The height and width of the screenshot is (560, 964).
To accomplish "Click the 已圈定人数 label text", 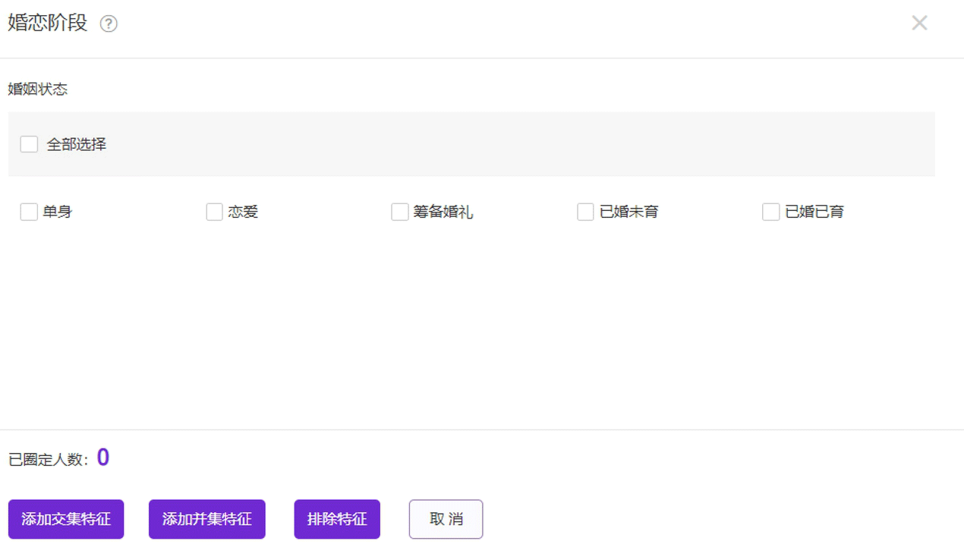I will (x=49, y=460).
